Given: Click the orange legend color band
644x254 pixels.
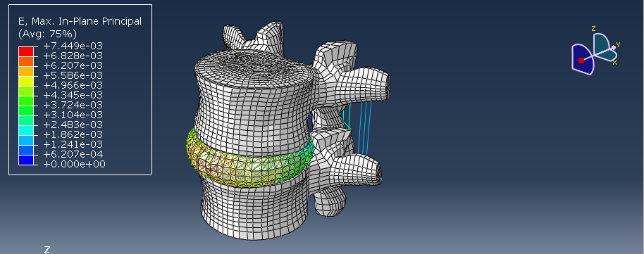Looking at the screenshot, I should click(26, 61).
